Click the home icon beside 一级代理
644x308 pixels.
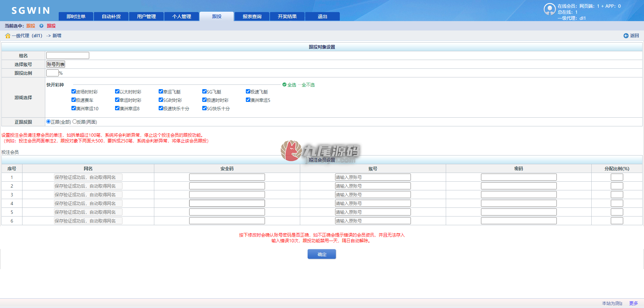7,36
